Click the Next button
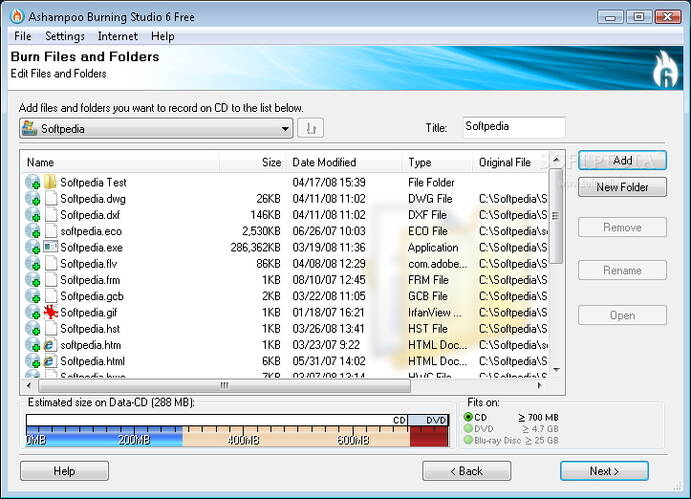 click(x=603, y=471)
